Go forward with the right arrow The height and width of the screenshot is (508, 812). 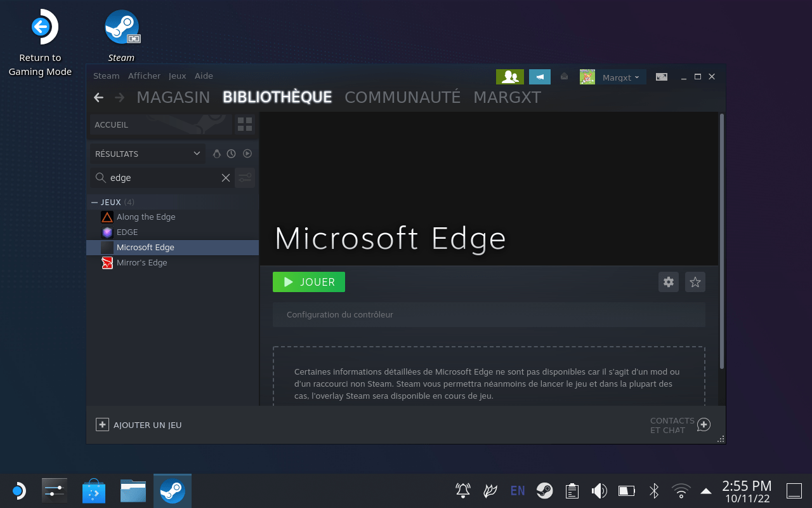[x=119, y=97]
